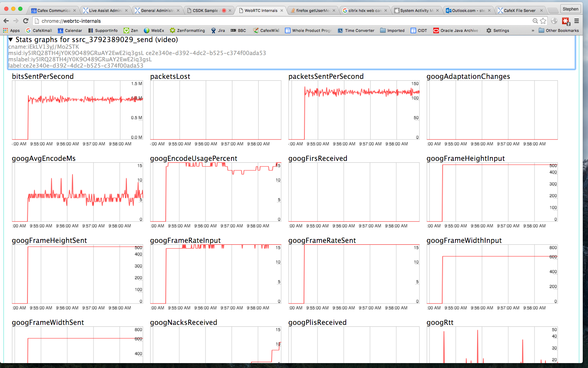Open a new tab with the tab strip button

pos(552,11)
